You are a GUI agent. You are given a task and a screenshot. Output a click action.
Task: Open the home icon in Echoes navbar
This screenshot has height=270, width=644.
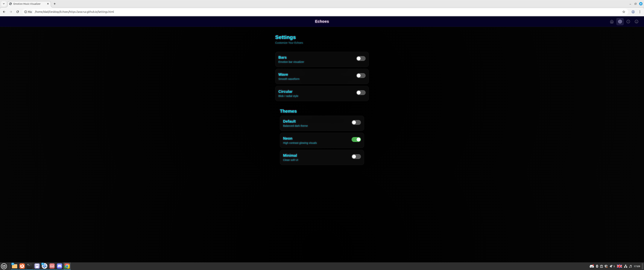tap(612, 22)
